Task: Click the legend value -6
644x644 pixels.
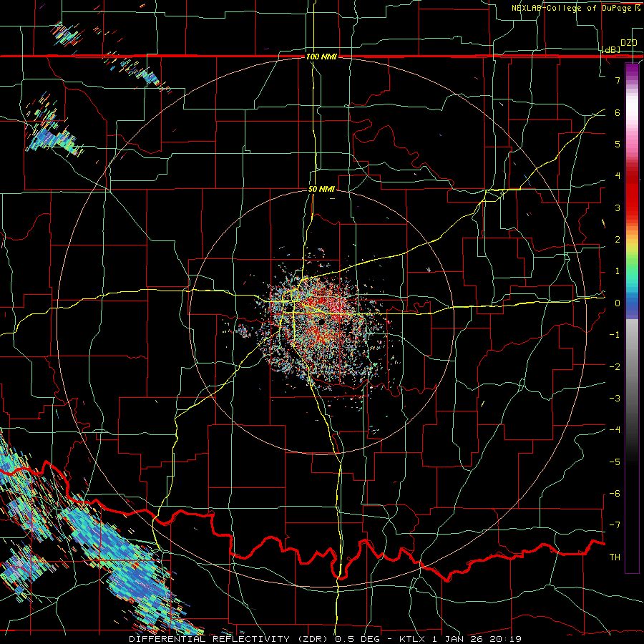Action: [x=615, y=494]
